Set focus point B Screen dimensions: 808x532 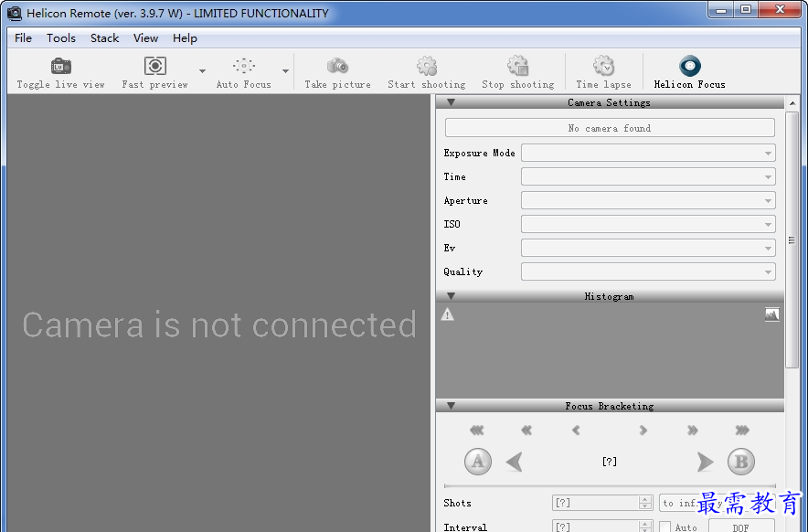(x=741, y=462)
